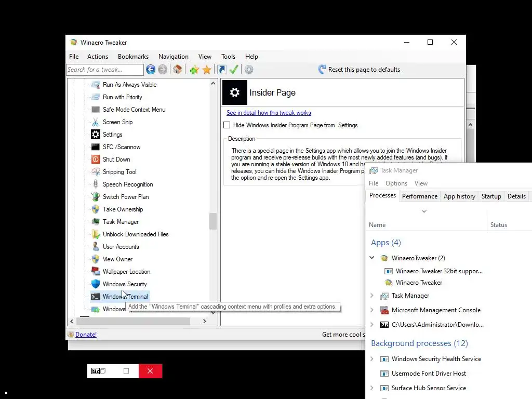Image resolution: width=532 pixels, height=399 pixels.
Task: Open Options menu in Task Manager
Action: 396,183
